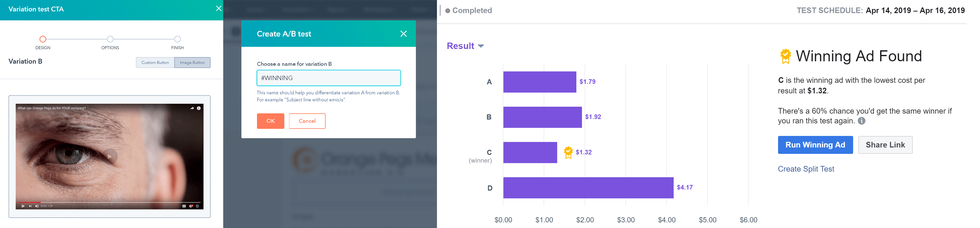This screenshot has width=980, height=228.
Task: Click the info icon beside the 60% chance text
Action: coord(862,121)
